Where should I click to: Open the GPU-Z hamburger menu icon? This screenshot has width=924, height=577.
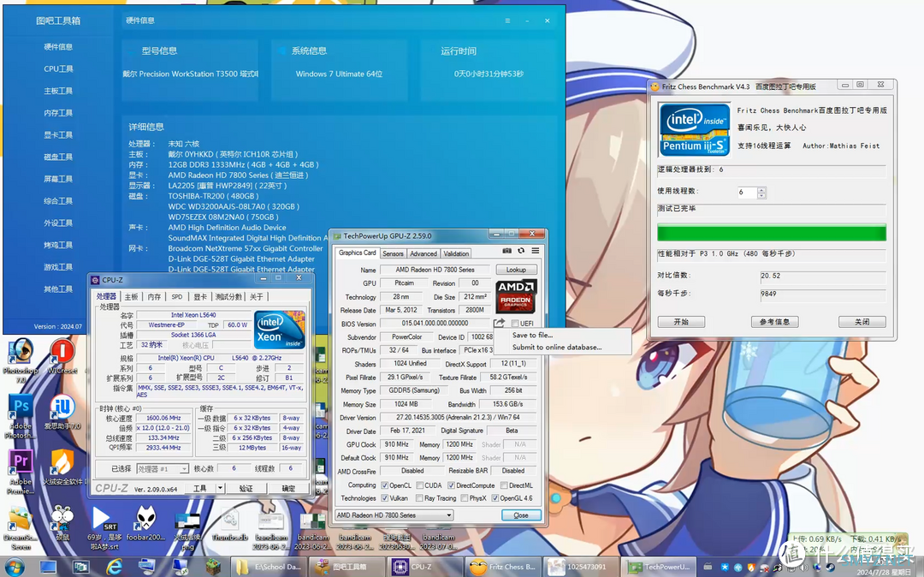(535, 251)
